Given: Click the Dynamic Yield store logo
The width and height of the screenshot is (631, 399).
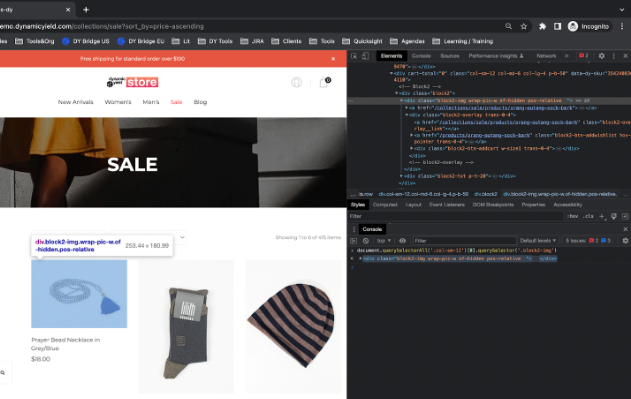Looking at the screenshot, I should tap(132, 82).
